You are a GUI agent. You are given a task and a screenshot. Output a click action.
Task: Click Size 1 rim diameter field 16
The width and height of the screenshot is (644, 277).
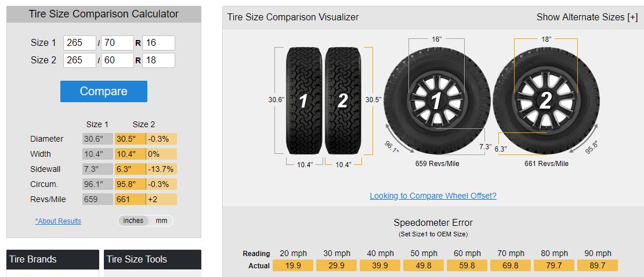[x=158, y=43]
